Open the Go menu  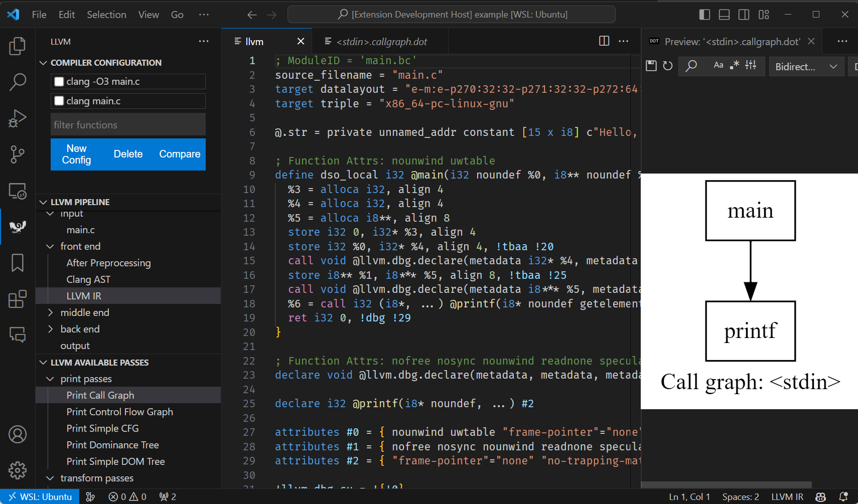(177, 15)
